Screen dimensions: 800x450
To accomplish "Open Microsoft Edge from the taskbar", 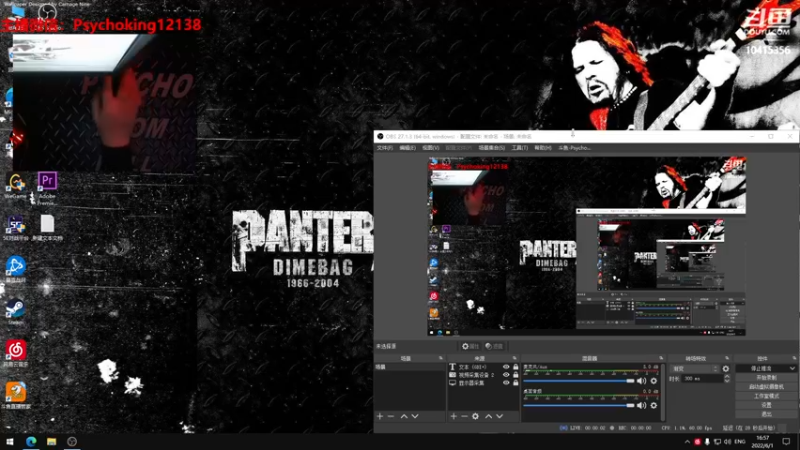I will pos(31,442).
